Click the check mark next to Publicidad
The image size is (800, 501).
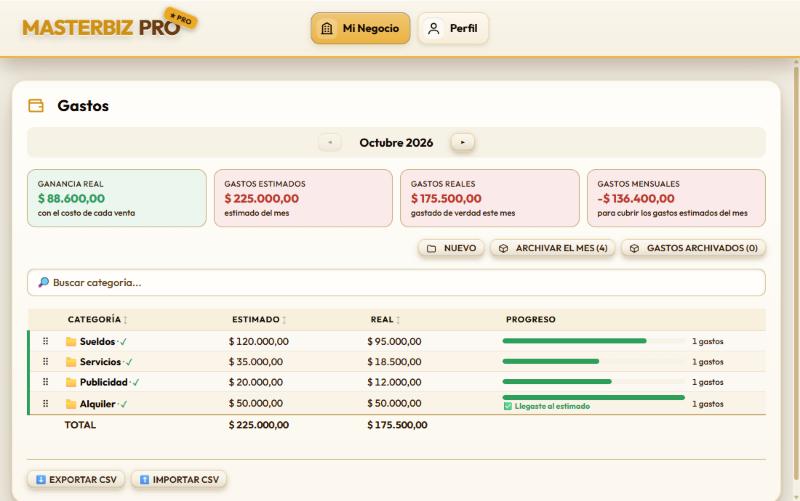tap(136, 383)
